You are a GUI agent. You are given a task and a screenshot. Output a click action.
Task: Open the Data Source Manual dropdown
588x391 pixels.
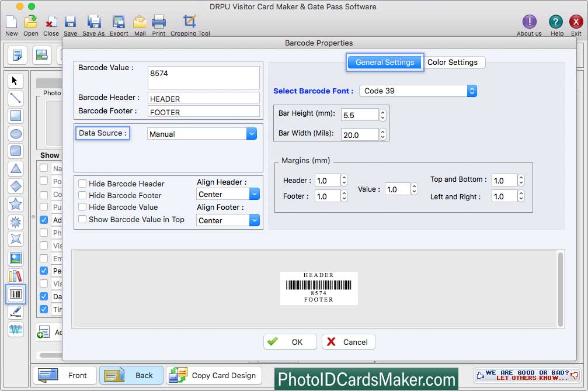click(202, 134)
